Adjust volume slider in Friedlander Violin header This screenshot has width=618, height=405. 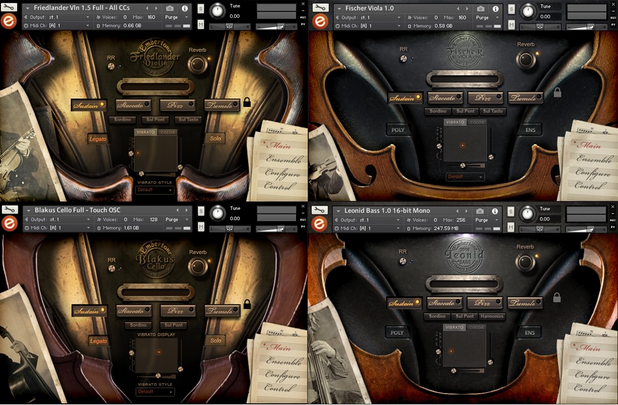point(276,26)
